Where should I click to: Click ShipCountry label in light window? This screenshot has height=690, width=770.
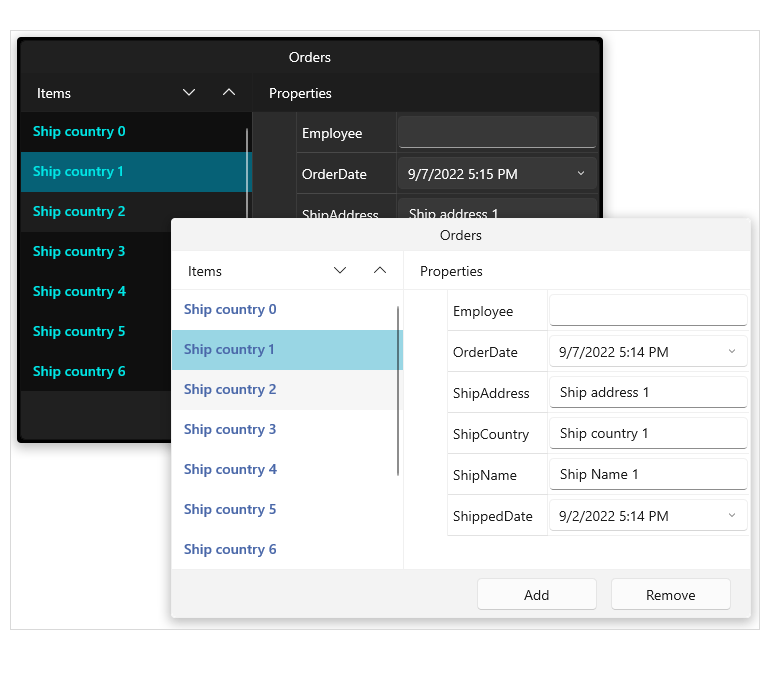tap(491, 434)
